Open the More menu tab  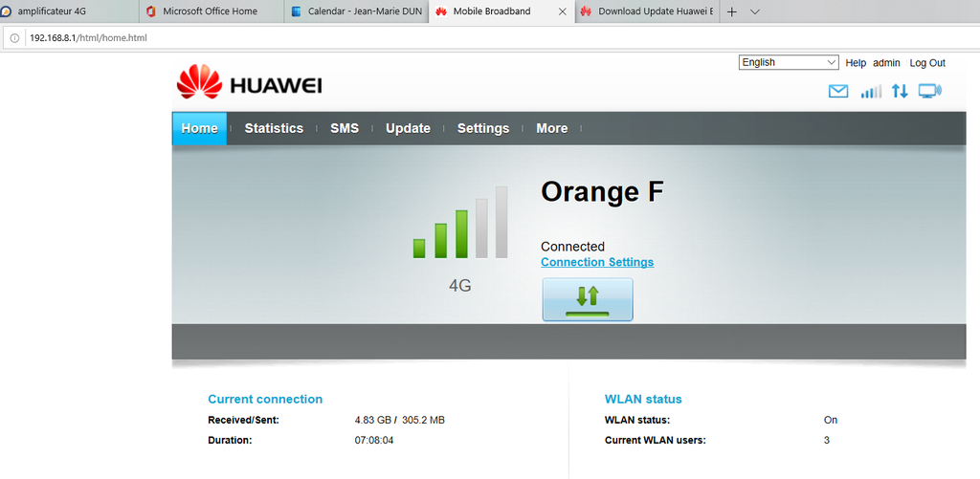552,129
